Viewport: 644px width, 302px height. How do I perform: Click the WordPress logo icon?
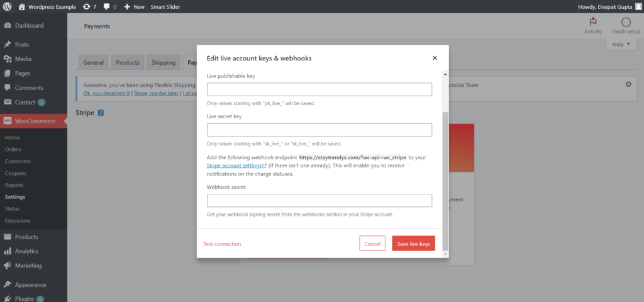[x=7, y=6]
